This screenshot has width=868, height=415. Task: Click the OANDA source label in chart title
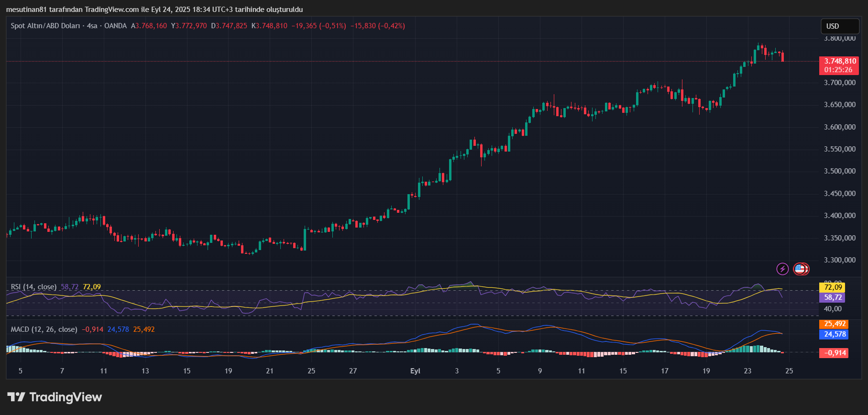115,26
